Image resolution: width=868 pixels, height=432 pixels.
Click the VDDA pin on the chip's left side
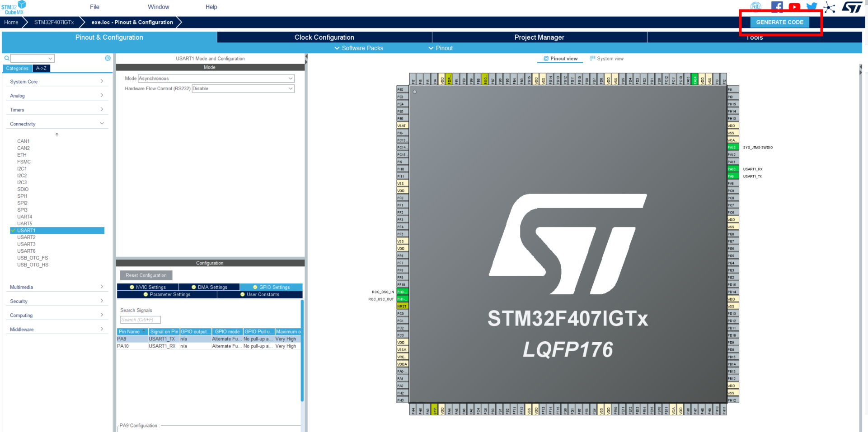pyautogui.click(x=402, y=364)
